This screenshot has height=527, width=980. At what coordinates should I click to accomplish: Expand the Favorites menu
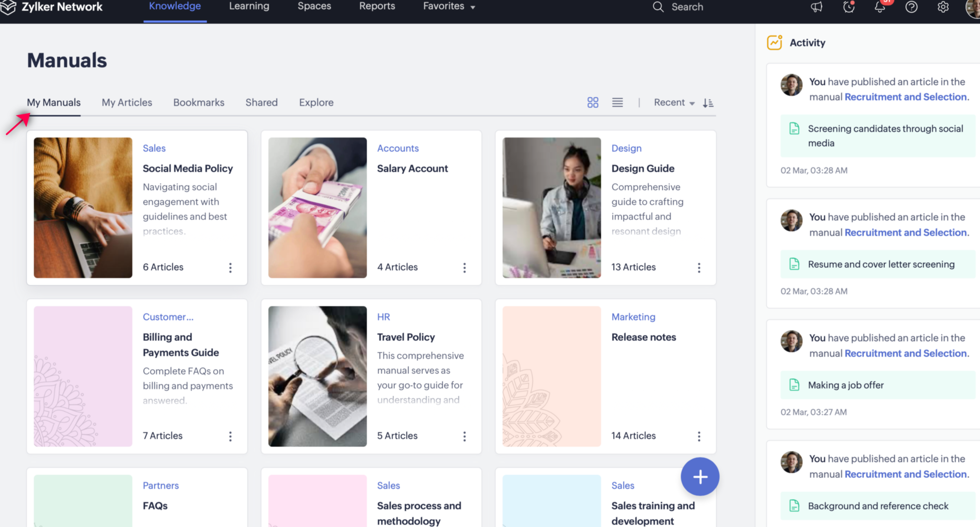pyautogui.click(x=449, y=6)
